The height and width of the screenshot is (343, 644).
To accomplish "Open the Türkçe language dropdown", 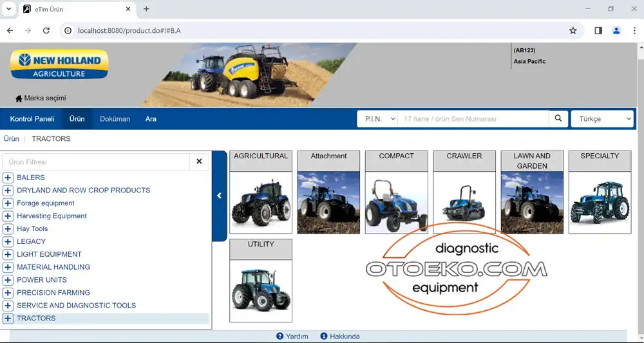I will coord(601,119).
